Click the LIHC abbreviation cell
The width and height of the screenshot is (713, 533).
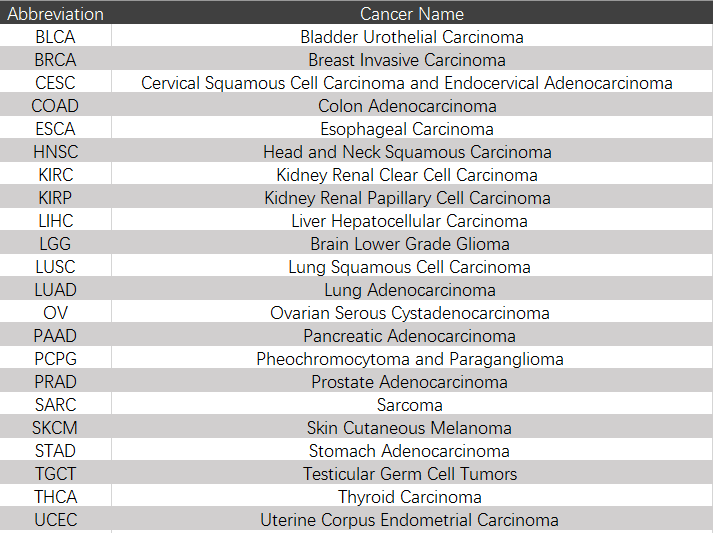pyautogui.click(x=55, y=221)
